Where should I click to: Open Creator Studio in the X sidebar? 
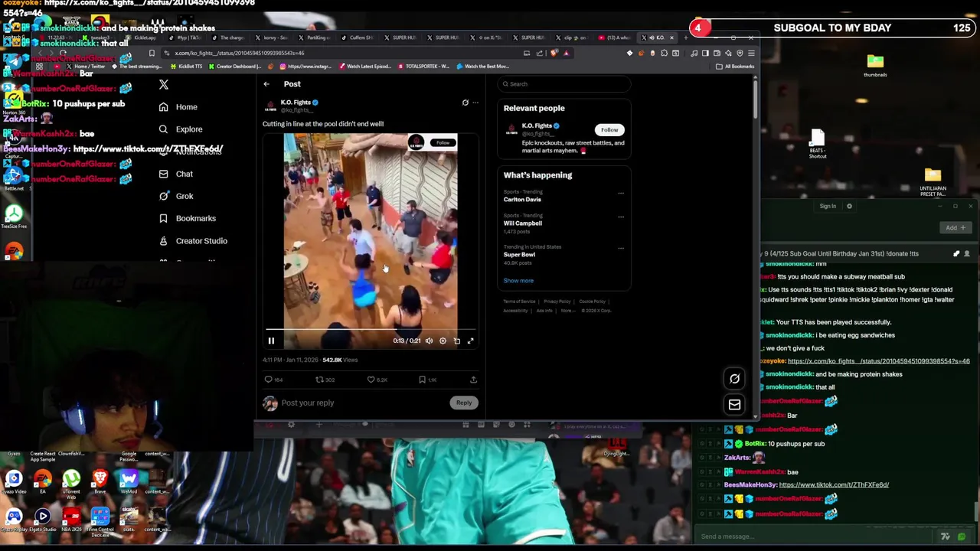click(x=193, y=240)
